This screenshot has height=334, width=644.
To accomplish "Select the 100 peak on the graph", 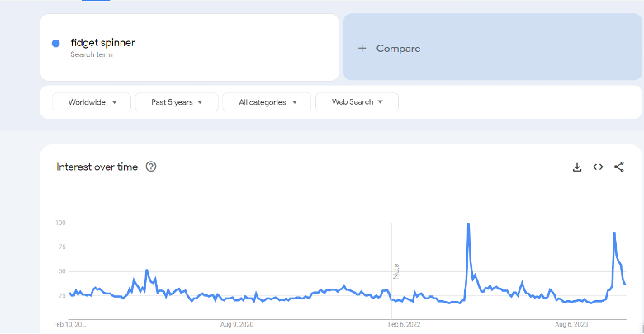I will (468, 224).
